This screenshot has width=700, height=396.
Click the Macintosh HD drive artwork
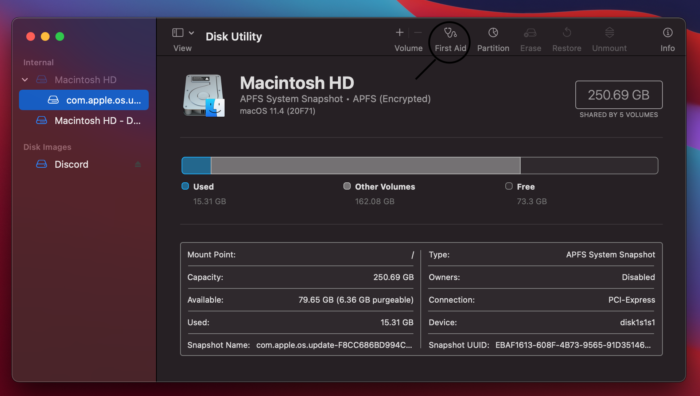(x=204, y=96)
